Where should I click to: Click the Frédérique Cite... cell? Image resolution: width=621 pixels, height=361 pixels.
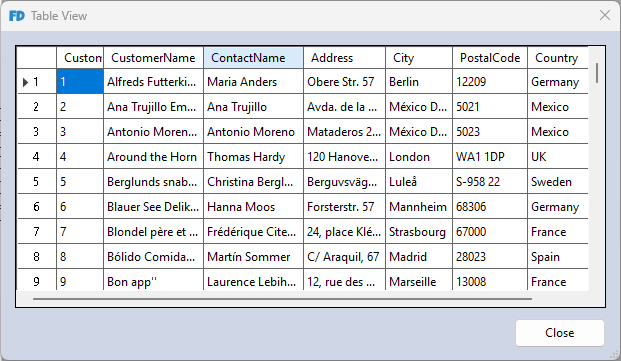[253, 232]
